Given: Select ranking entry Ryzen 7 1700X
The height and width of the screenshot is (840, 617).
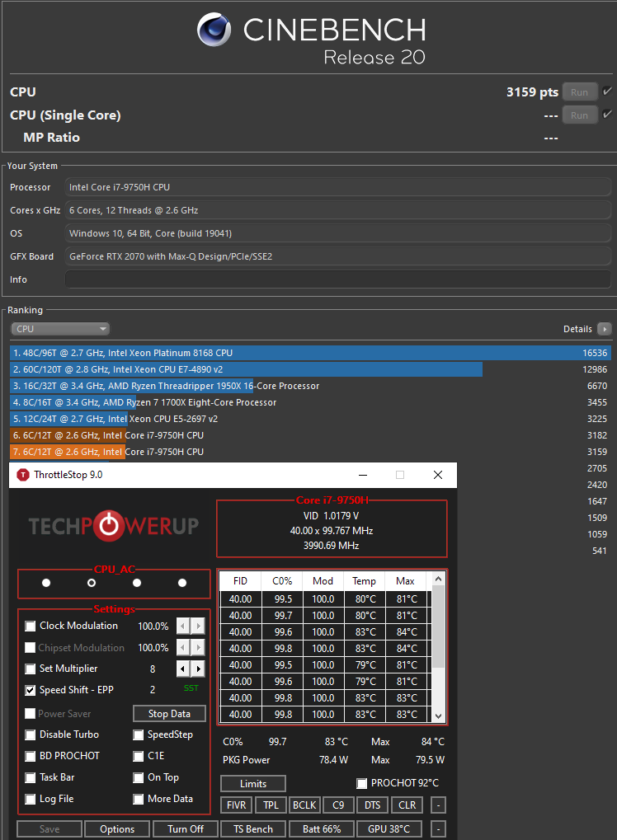Looking at the screenshot, I should (x=310, y=402).
